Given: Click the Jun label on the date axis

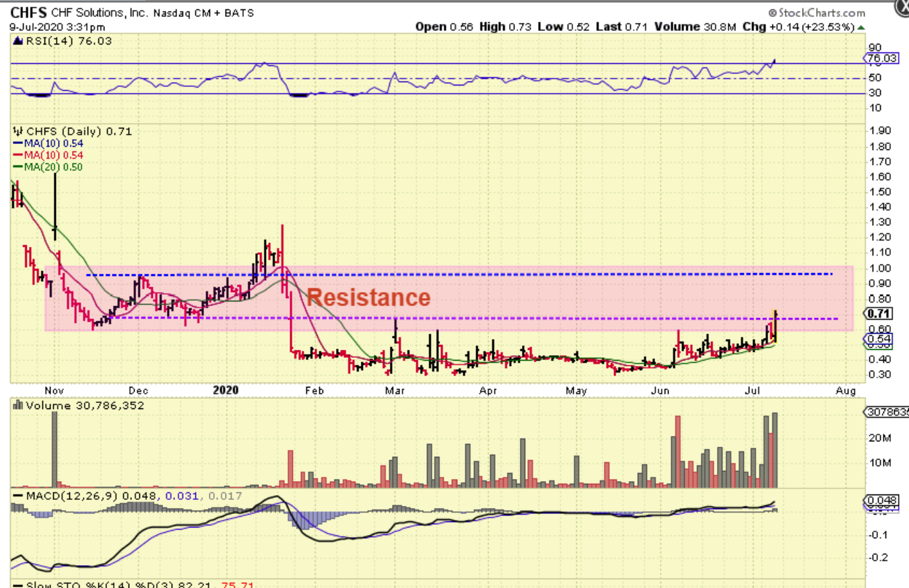Looking at the screenshot, I should click(661, 390).
